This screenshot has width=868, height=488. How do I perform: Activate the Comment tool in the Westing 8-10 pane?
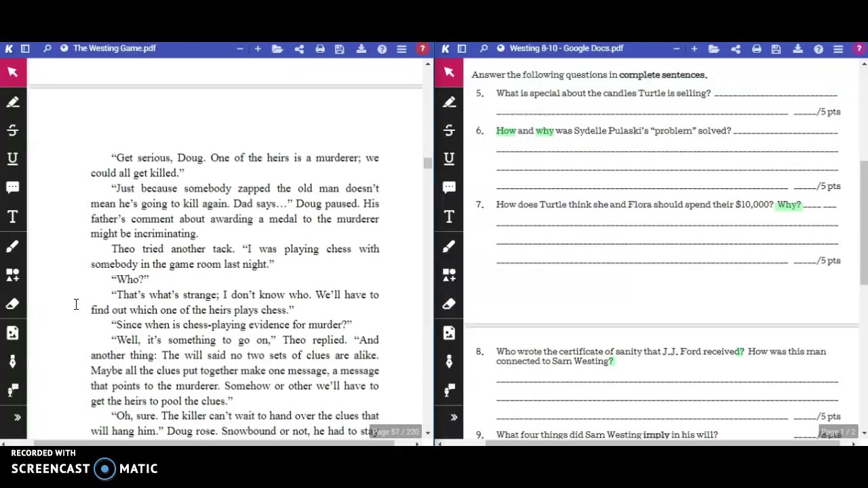coord(450,187)
